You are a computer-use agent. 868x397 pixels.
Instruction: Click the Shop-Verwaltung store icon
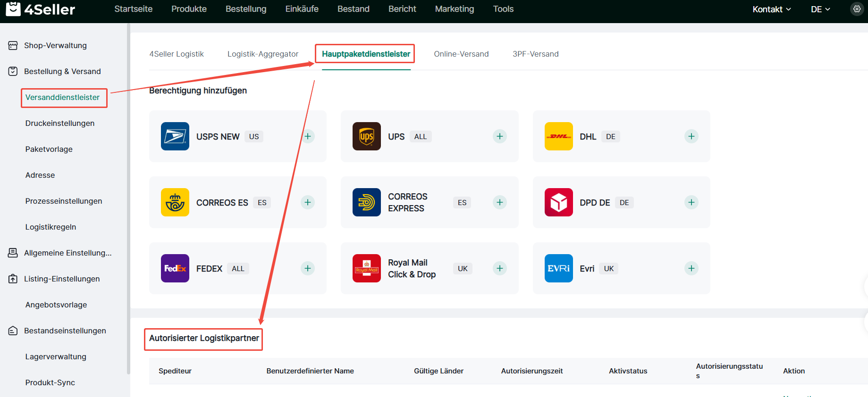click(x=13, y=45)
